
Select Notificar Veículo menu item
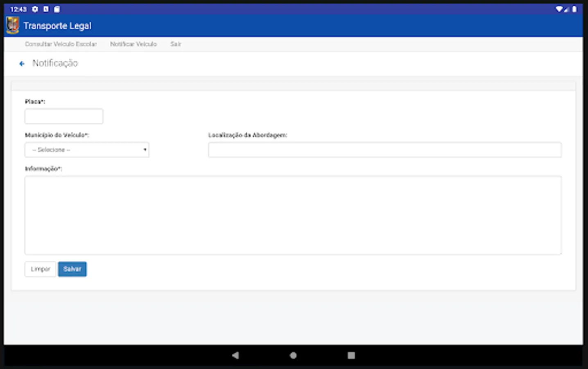point(133,44)
